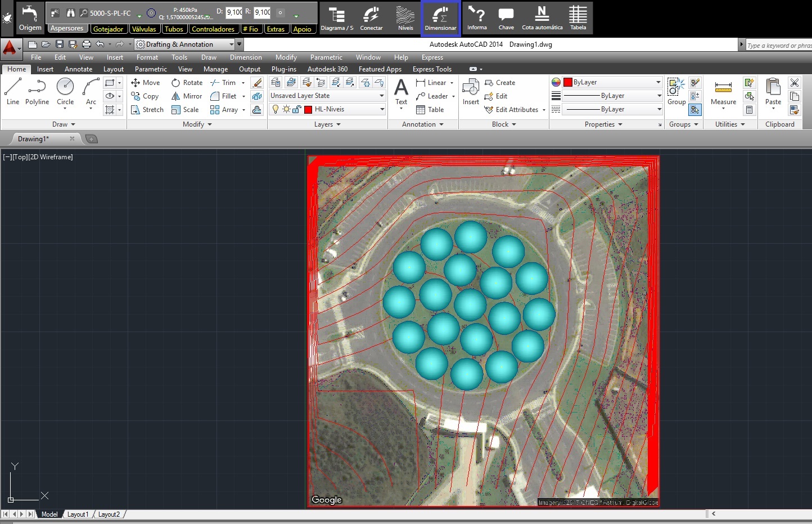Open the Diagrama / S tool
The width and height of the screenshot is (812, 524).
337,18
